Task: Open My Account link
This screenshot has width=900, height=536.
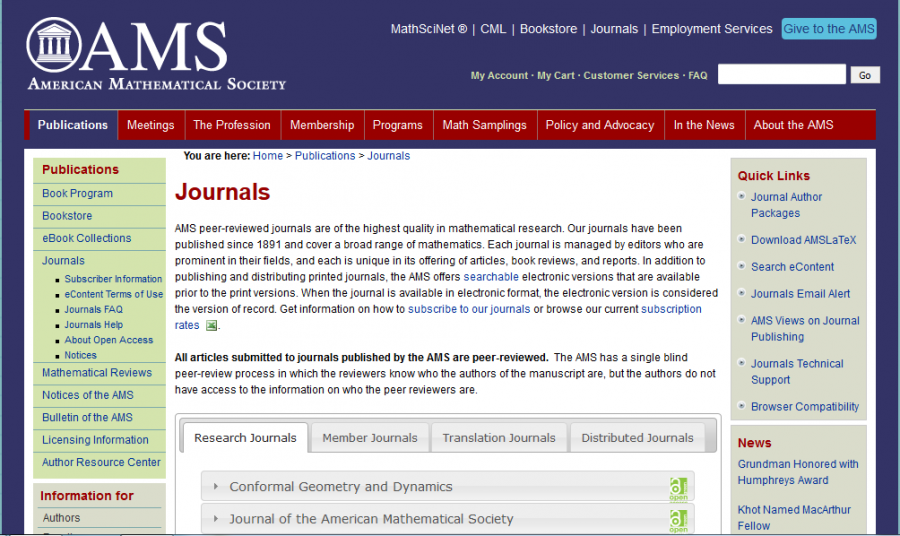Action: (499, 75)
